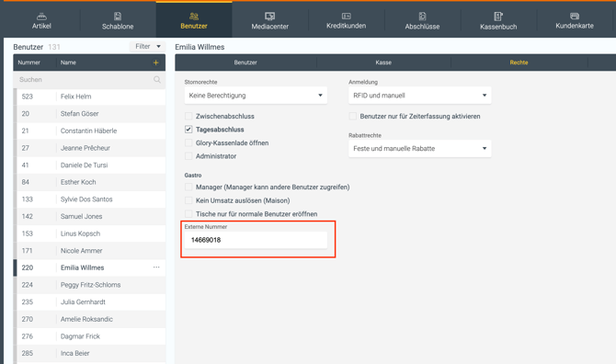Open the Kreditkunden section icon

tap(346, 17)
